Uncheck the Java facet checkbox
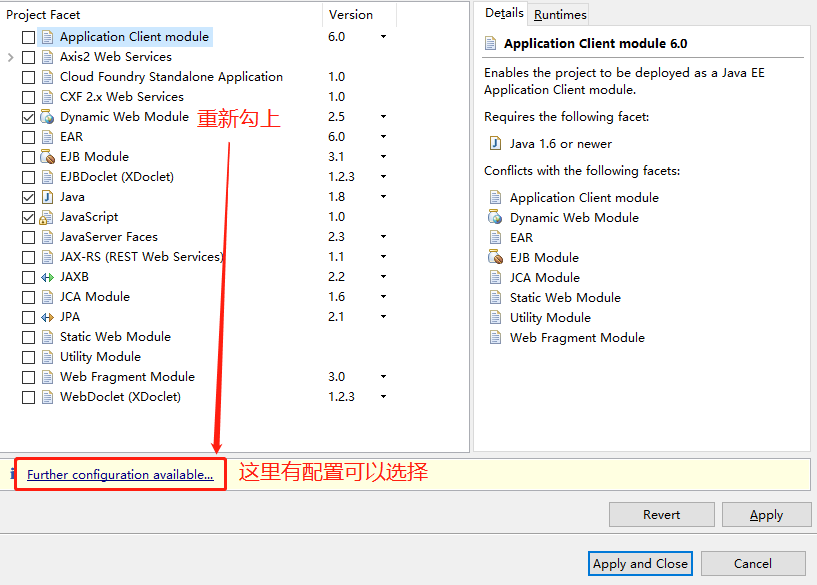 pos(28,197)
